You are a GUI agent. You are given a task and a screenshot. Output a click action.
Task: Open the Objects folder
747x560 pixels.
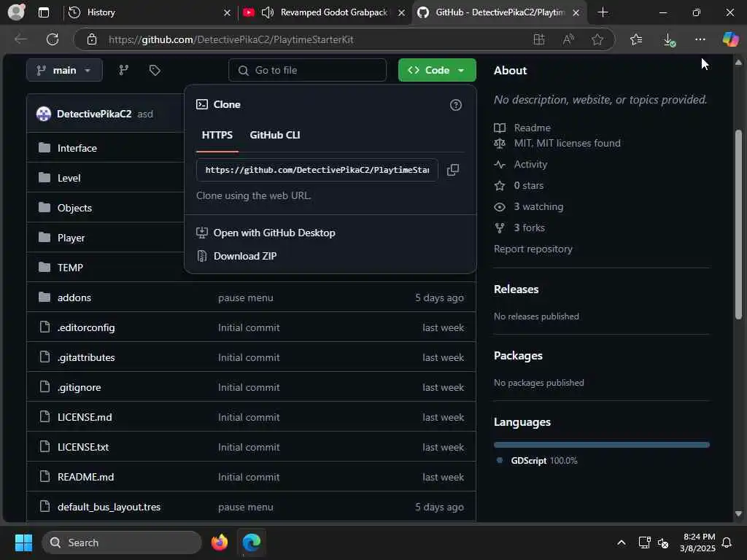74,208
